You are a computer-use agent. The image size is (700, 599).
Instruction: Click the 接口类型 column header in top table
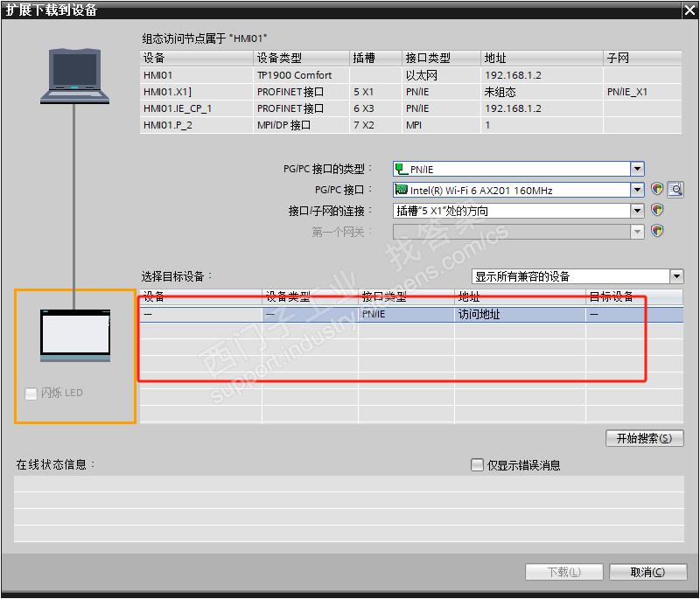441,58
